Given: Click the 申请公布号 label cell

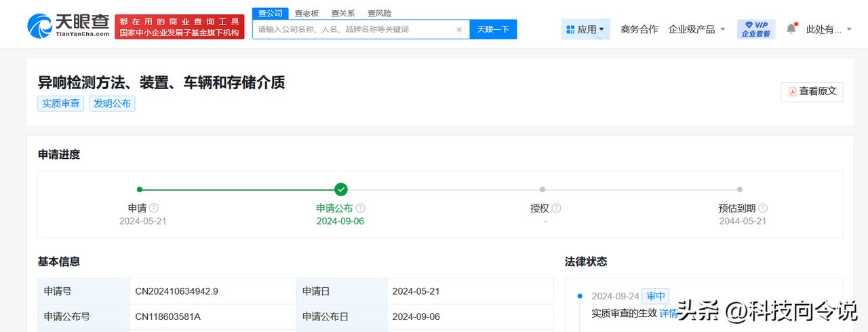Looking at the screenshot, I should coord(83,316).
